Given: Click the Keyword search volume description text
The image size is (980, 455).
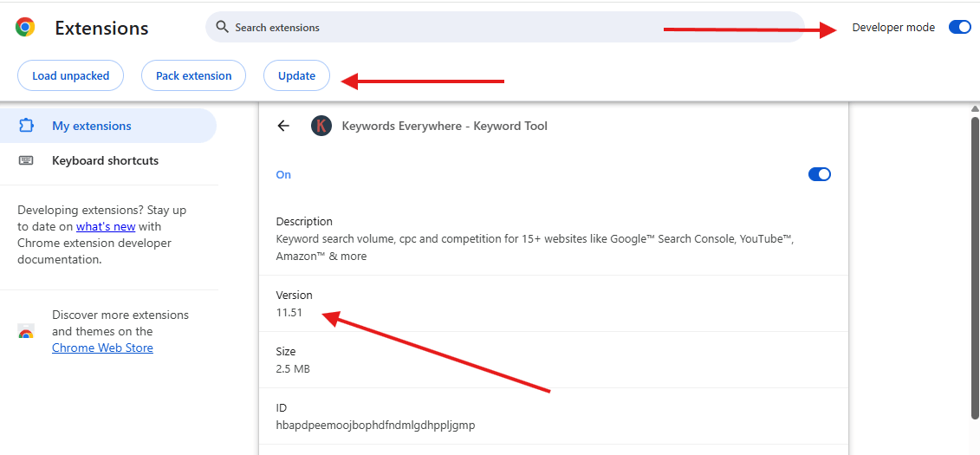Looking at the screenshot, I should tap(535, 248).
